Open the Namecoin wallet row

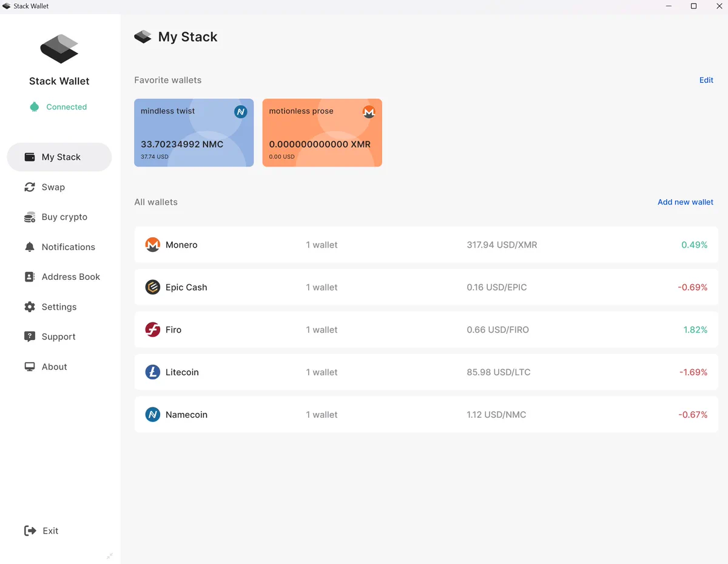pyautogui.click(x=426, y=415)
